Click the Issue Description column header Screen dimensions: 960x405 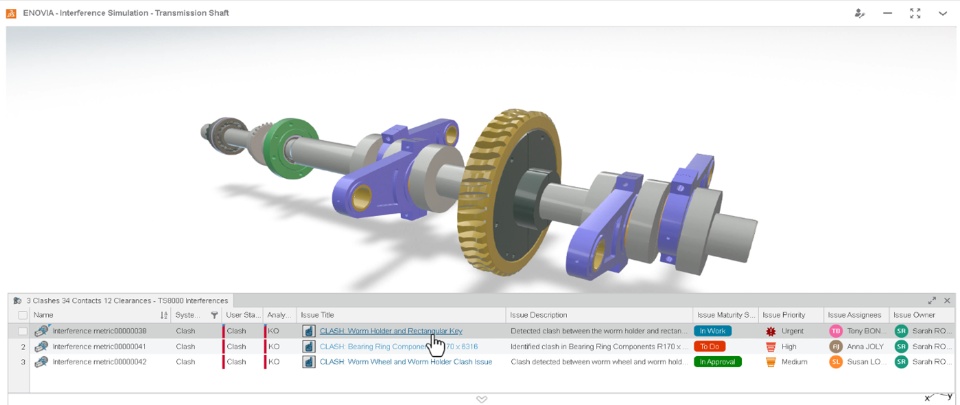539,315
